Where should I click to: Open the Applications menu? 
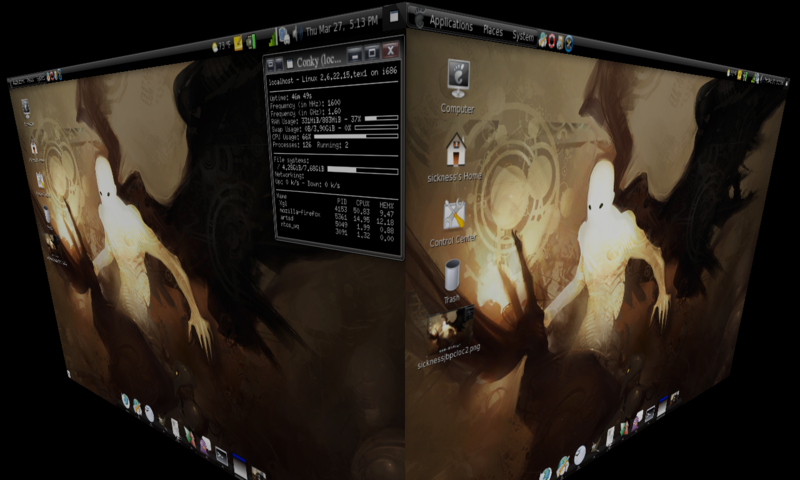451,23
